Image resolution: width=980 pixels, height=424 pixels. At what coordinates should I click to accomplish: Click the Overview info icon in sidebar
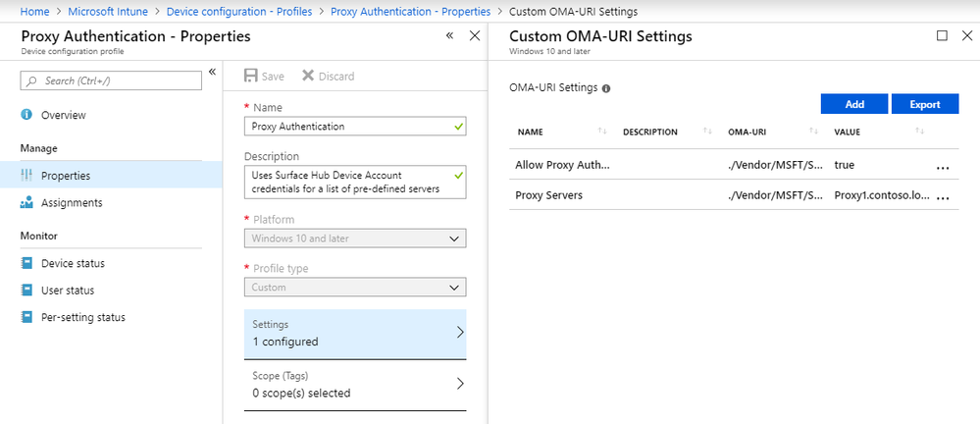click(x=26, y=115)
